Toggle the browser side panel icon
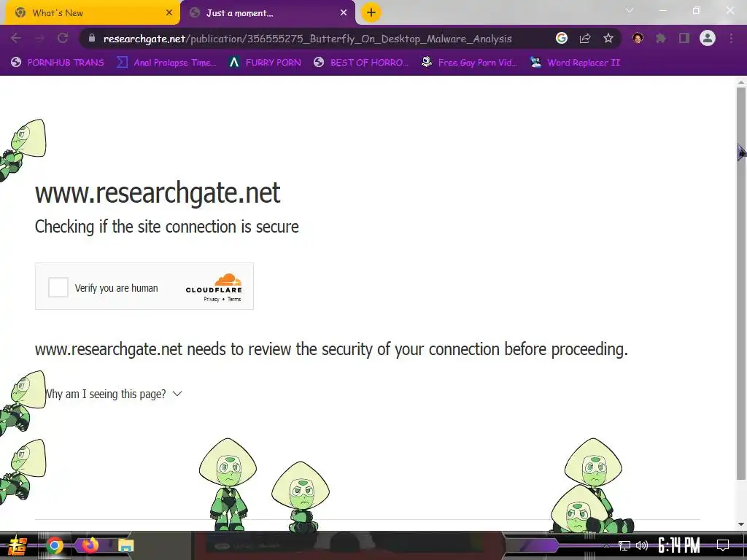This screenshot has height=560, width=747. (684, 38)
